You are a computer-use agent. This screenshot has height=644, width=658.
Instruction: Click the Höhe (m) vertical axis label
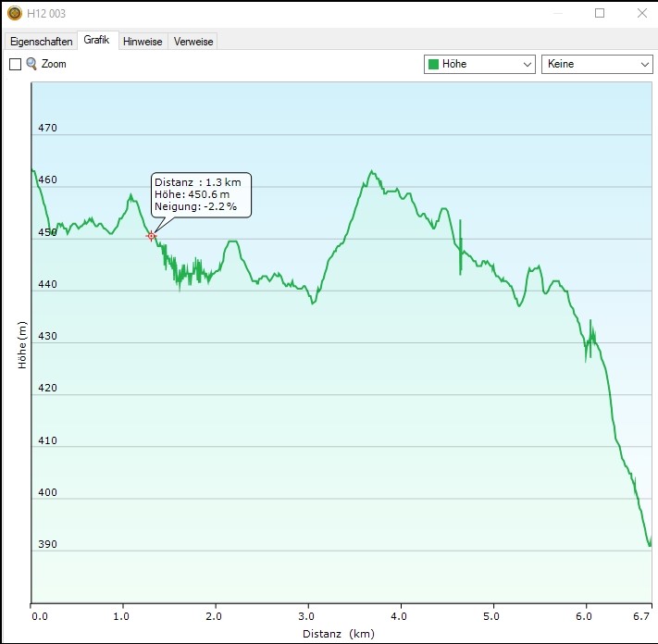coord(22,344)
